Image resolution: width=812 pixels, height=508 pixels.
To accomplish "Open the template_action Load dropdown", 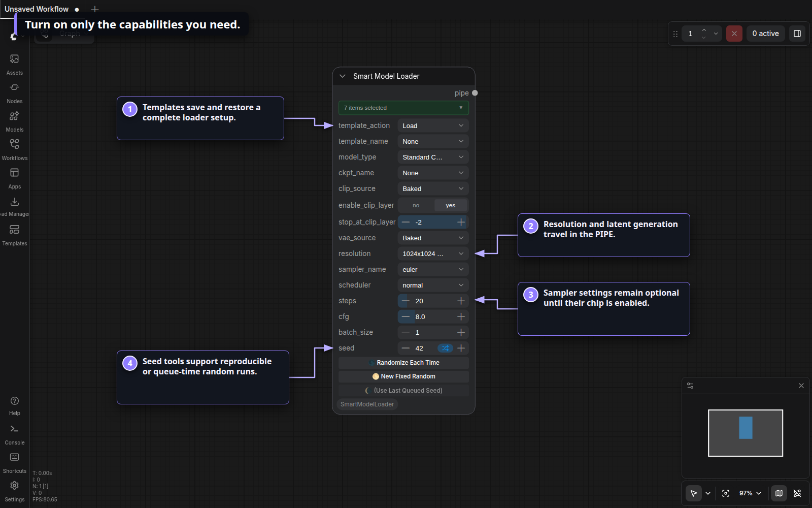I will pos(433,125).
